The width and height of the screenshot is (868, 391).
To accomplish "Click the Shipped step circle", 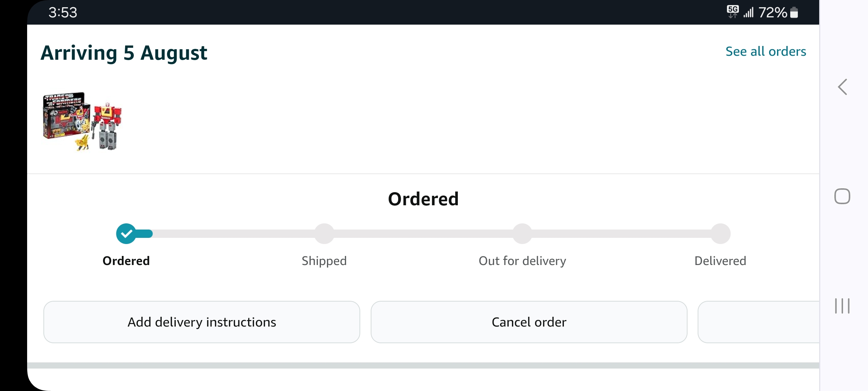I will coord(324,234).
